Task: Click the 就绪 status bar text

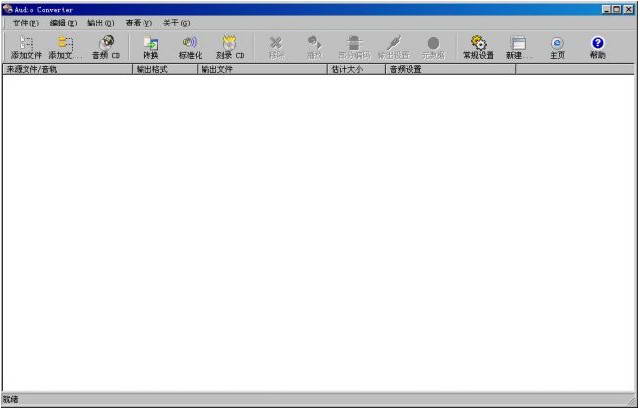Action: coord(11,399)
